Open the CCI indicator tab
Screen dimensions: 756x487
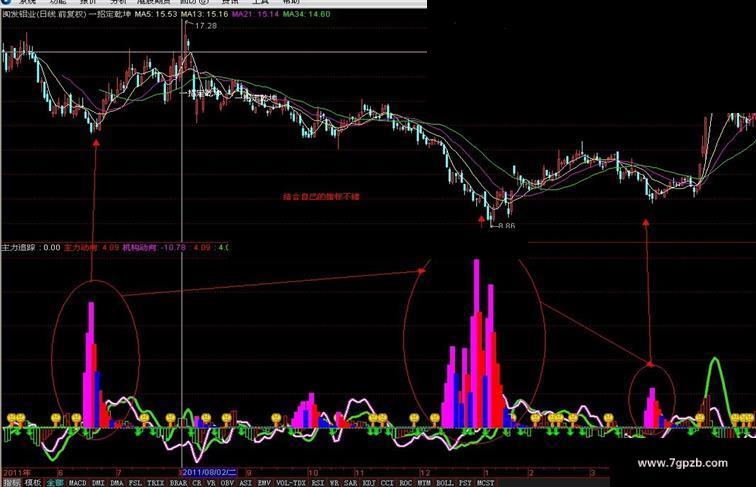point(387,483)
